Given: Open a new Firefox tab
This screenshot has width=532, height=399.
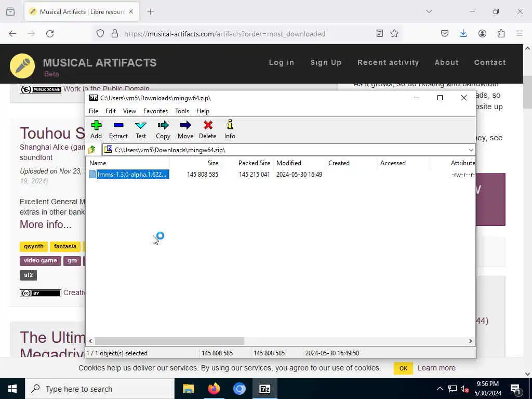Looking at the screenshot, I should point(151,11).
